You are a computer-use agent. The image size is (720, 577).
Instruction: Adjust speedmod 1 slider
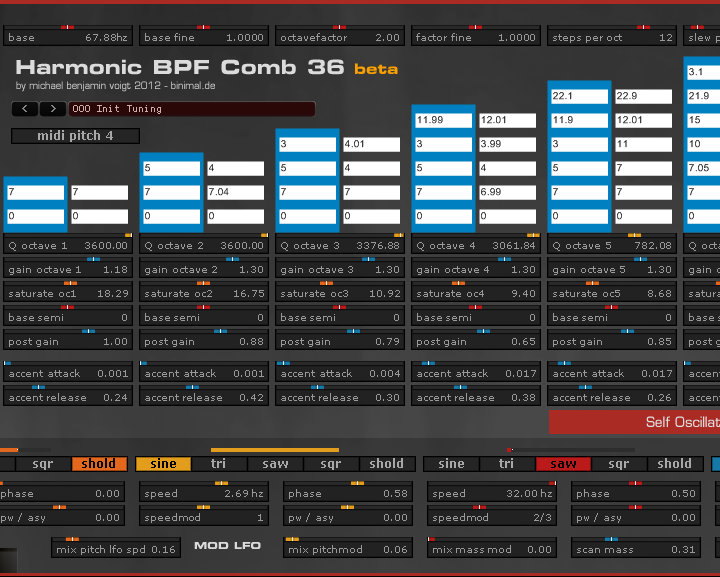204,515
